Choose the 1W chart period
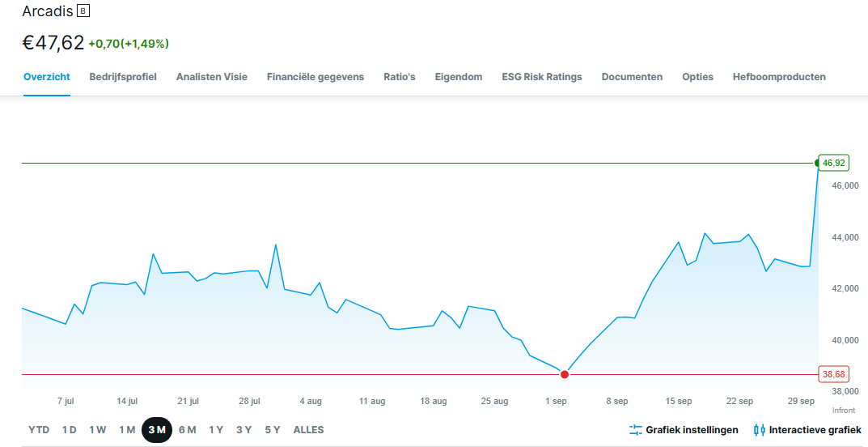The width and height of the screenshot is (868, 447). tap(98, 430)
